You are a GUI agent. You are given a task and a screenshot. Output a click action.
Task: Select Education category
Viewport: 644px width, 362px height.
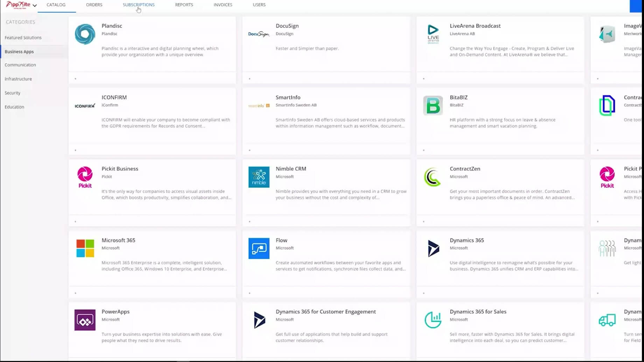14,107
